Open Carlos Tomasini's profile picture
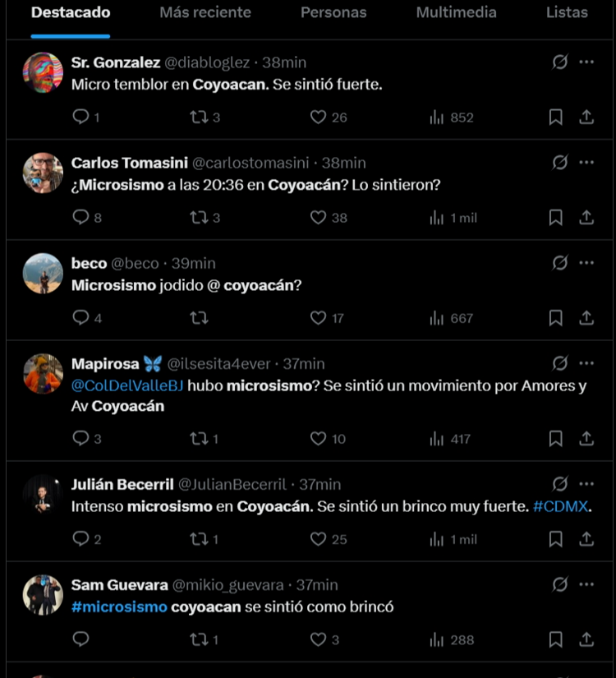The image size is (616, 678). pyautogui.click(x=43, y=173)
